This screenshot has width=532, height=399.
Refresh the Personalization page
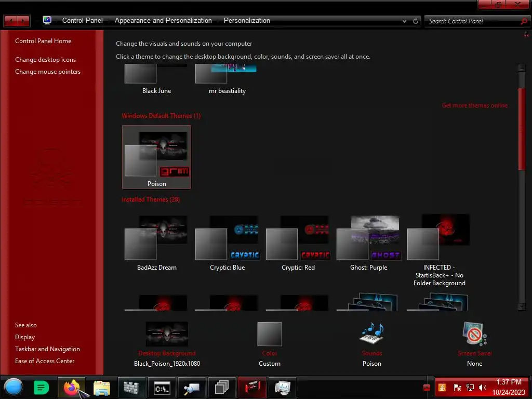pos(416,21)
